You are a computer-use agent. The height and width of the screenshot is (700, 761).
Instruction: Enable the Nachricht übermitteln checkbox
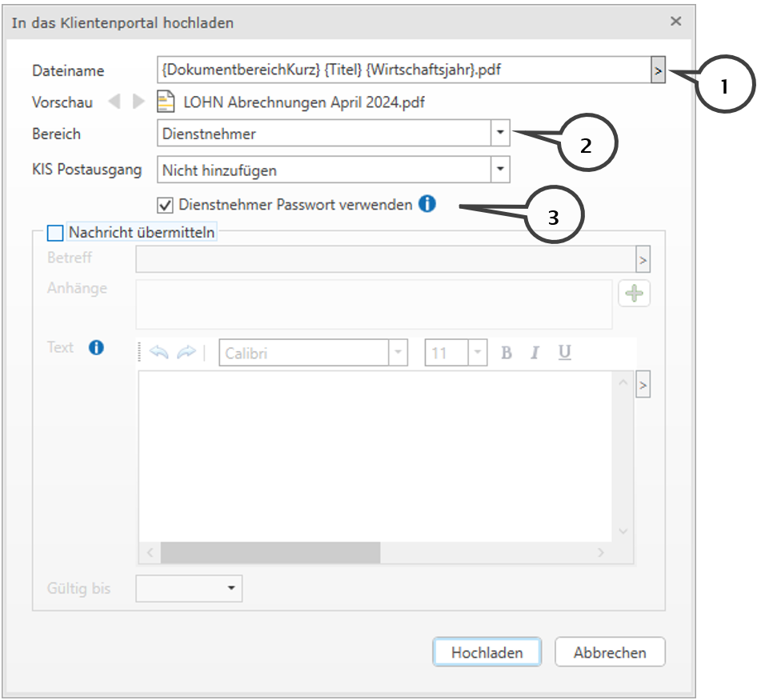(55, 233)
